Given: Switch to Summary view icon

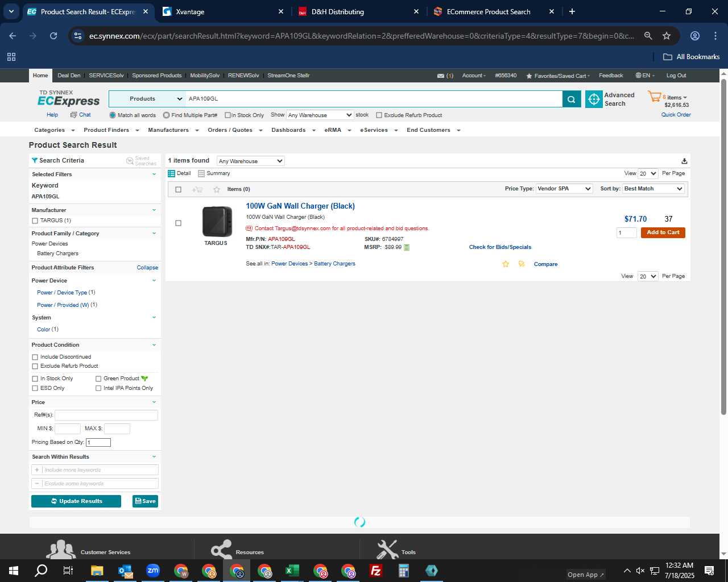Looking at the screenshot, I should [x=201, y=173].
